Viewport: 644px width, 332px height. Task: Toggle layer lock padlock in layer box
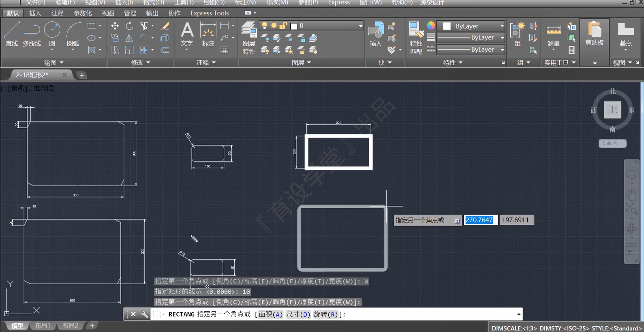point(283,26)
